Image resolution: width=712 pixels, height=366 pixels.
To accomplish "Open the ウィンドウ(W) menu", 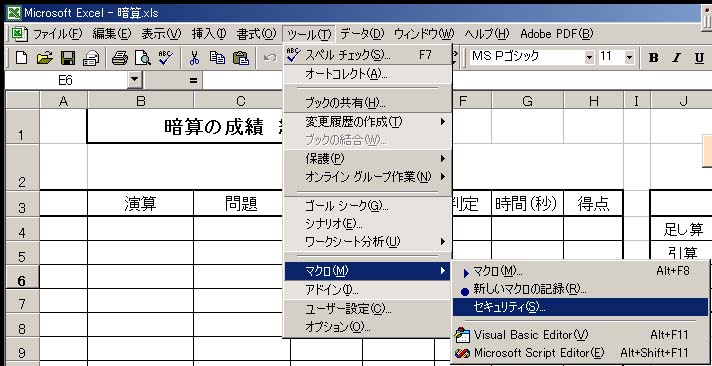I will 424,34.
